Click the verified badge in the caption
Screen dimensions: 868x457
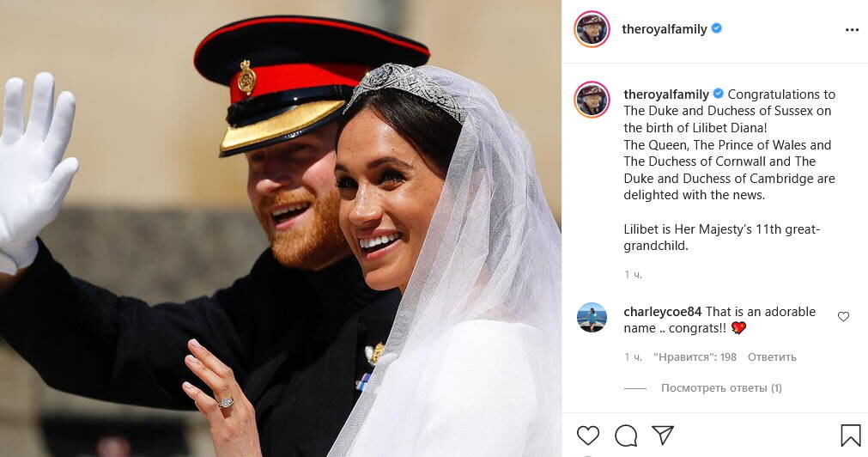718,93
